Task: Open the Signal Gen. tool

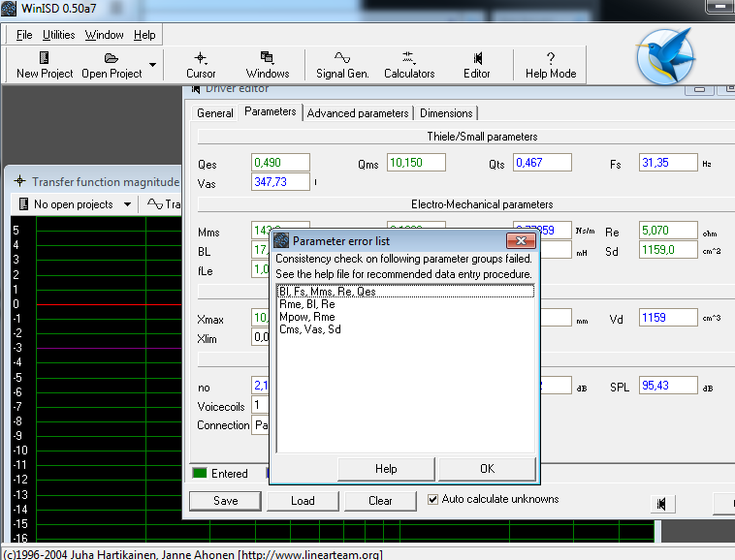Action: tap(342, 65)
